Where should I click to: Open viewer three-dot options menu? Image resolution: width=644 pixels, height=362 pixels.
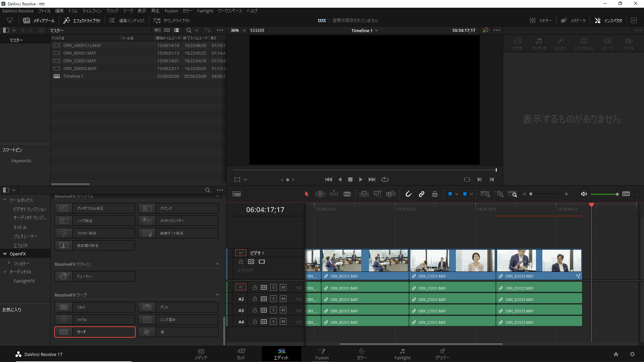[497, 30]
